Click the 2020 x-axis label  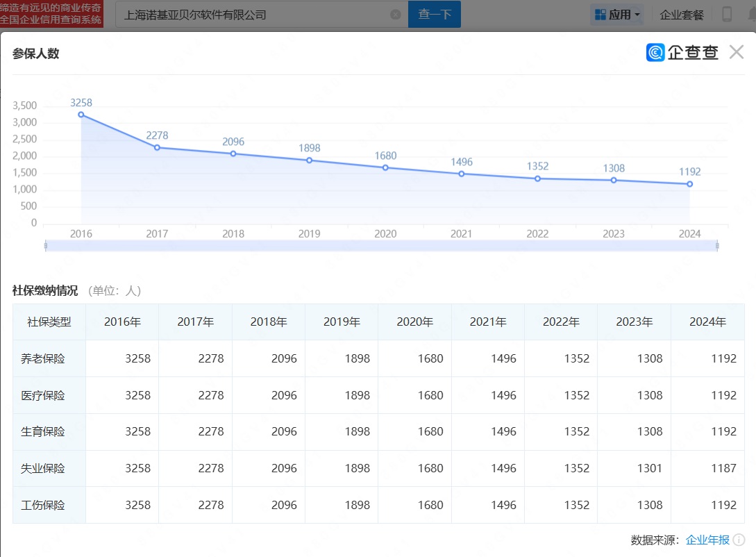click(385, 234)
